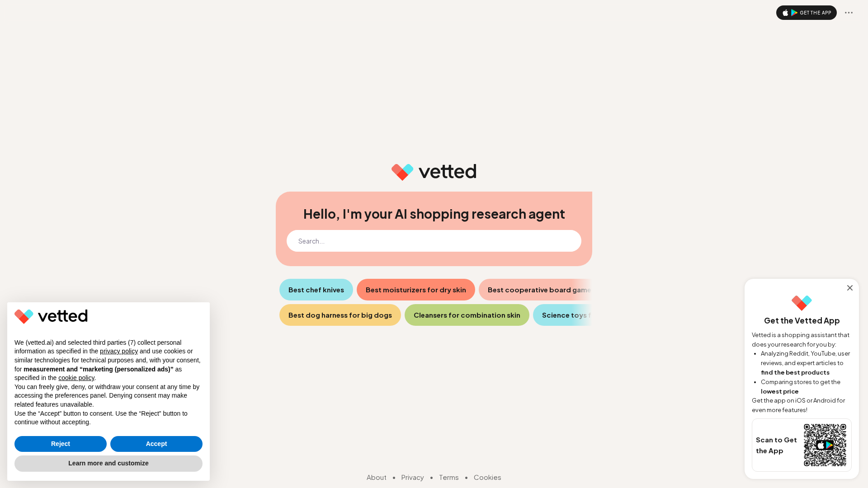
Task: Click the Vetted heart icon in the app popup
Action: (801, 303)
